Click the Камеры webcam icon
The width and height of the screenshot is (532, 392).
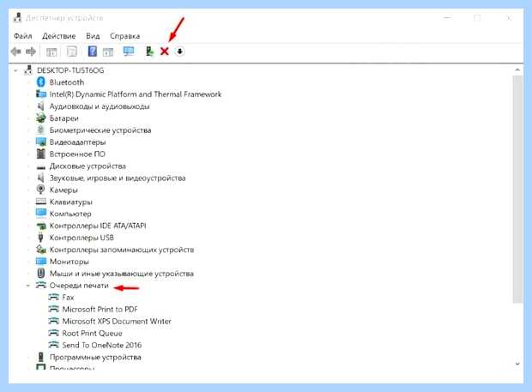click(x=40, y=190)
